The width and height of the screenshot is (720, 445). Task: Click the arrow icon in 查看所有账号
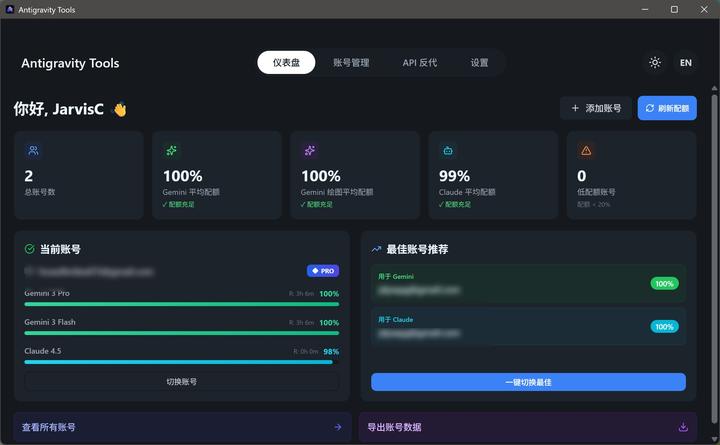point(338,427)
